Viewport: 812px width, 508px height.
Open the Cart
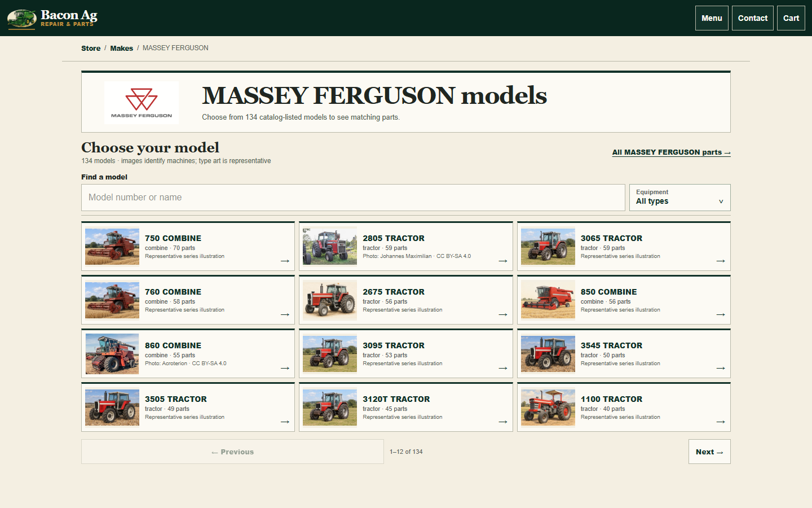pos(791,18)
